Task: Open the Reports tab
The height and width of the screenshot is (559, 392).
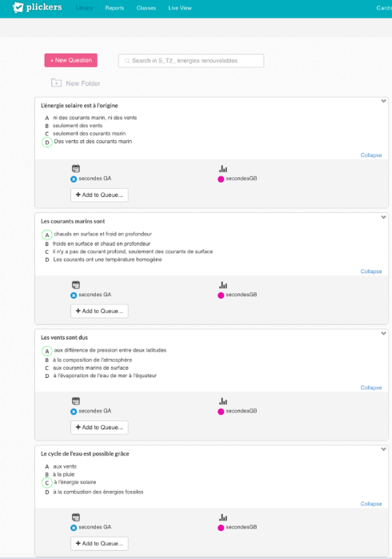Action: tap(114, 8)
